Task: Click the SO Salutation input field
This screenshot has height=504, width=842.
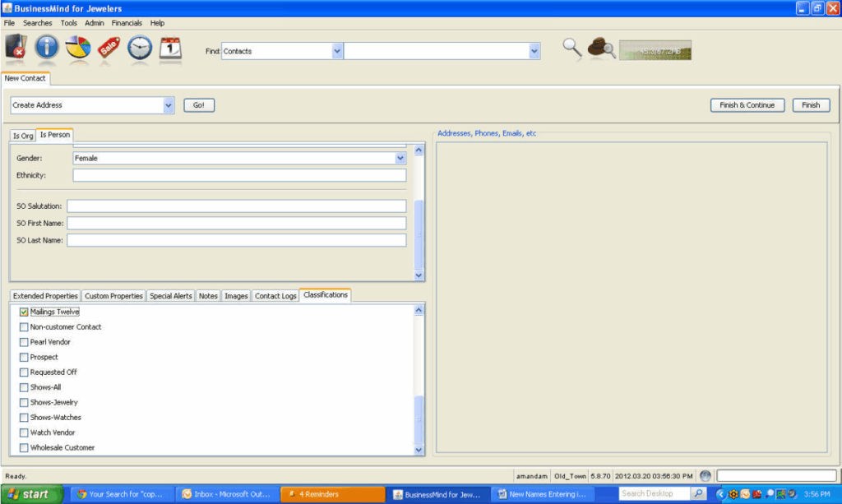Action: click(236, 206)
